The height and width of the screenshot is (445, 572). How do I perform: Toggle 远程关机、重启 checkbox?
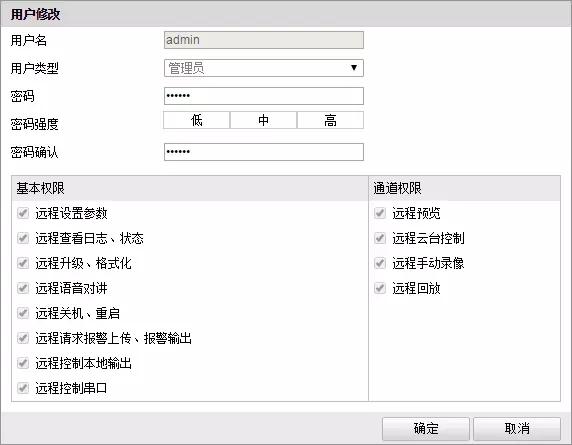click(23, 313)
